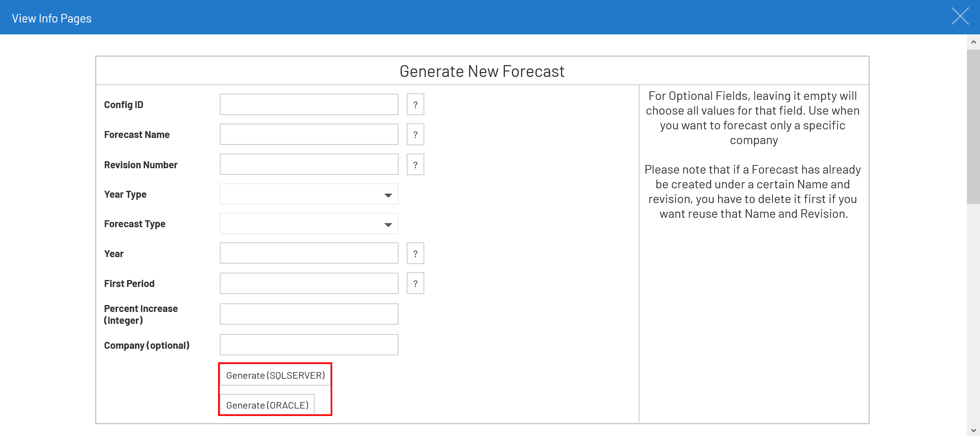The image size is (980, 436).
Task: Open the Forecast Type dropdown
Action: point(309,224)
